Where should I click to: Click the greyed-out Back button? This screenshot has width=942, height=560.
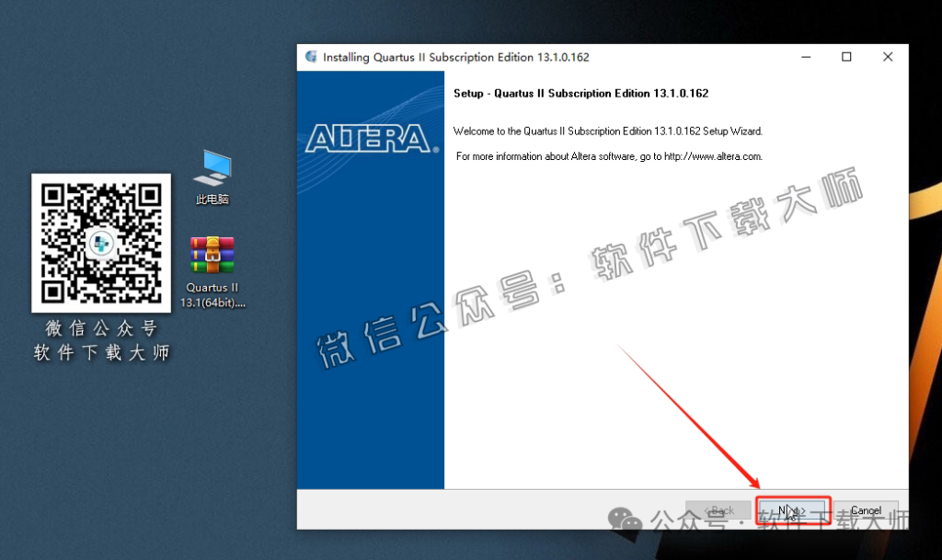[x=718, y=510]
